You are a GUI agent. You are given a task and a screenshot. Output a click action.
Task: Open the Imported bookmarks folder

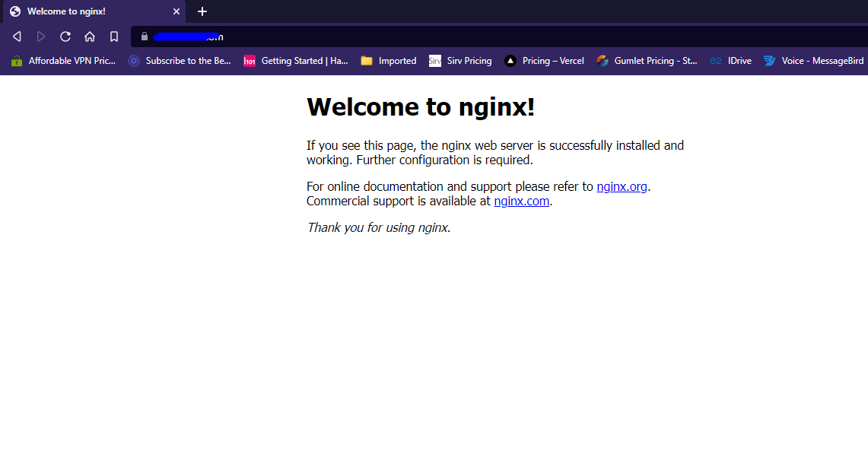389,61
